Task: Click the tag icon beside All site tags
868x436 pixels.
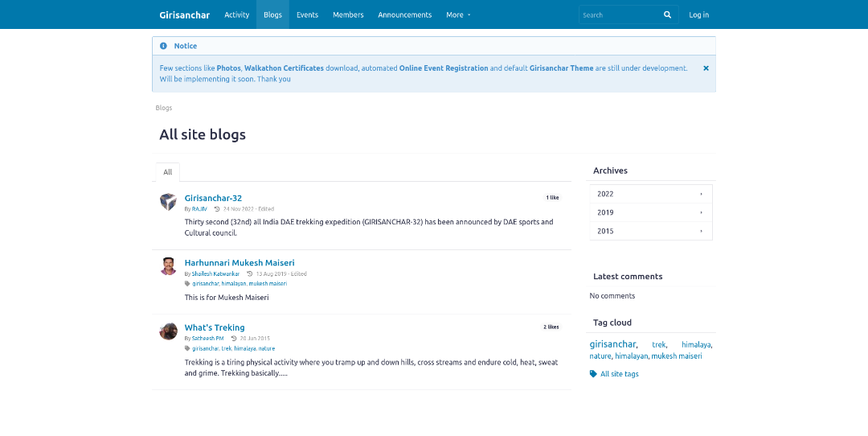Action: click(593, 374)
